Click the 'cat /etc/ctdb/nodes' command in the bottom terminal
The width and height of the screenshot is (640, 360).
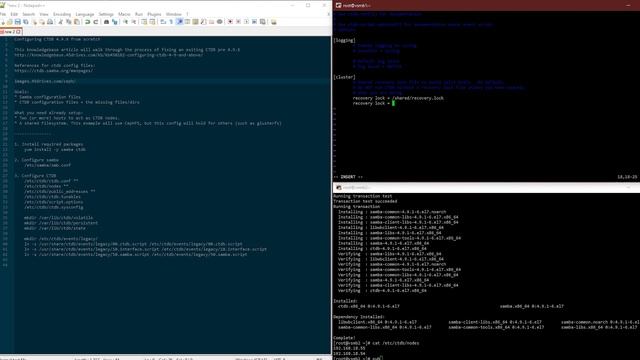click(x=395, y=343)
